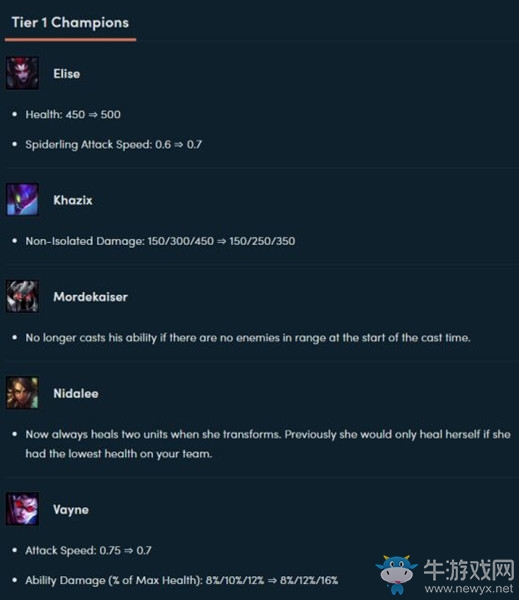Open the Mordekaiser champion name
519x600 pixels.
[90, 297]
